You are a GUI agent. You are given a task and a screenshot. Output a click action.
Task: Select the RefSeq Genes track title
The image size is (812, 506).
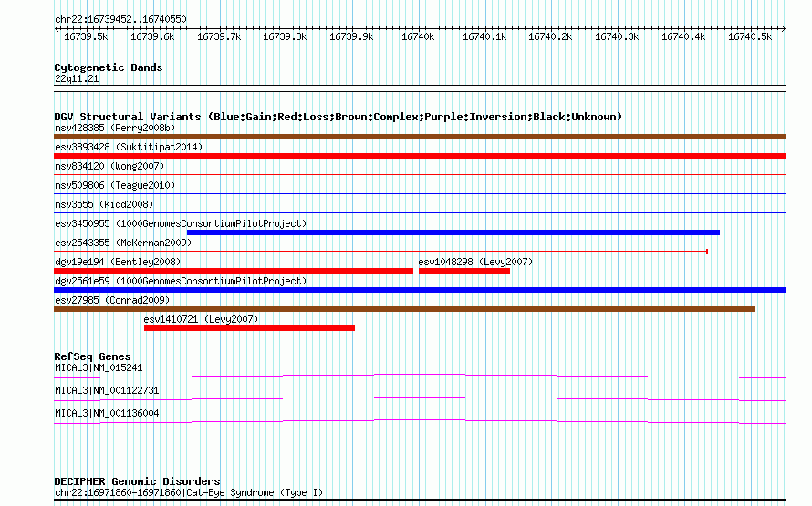coord(92,356)
